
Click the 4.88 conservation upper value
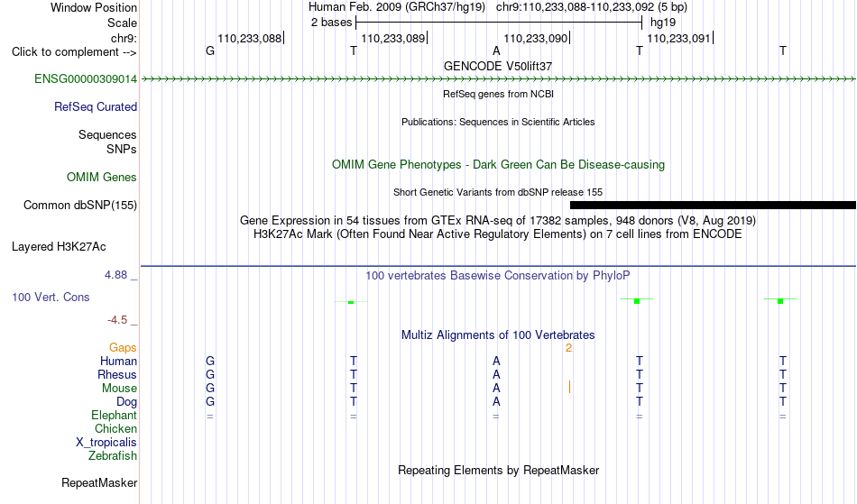115,275
